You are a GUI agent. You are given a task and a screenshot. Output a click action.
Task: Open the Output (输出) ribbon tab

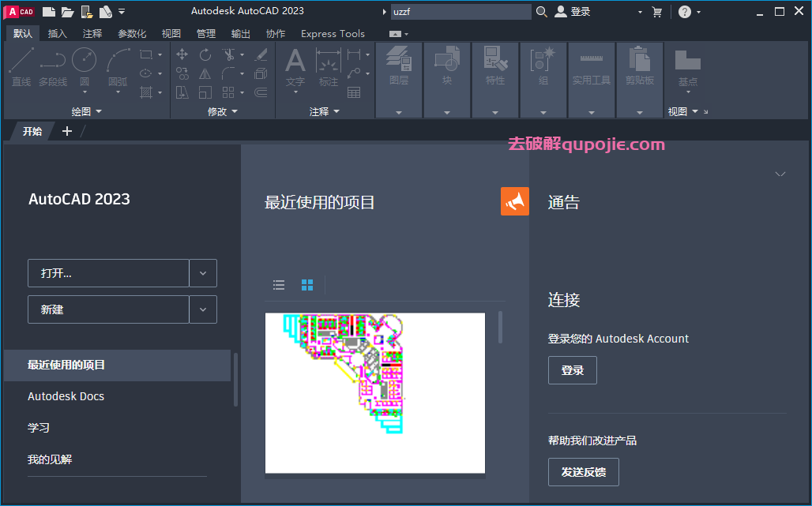[241, 34]
